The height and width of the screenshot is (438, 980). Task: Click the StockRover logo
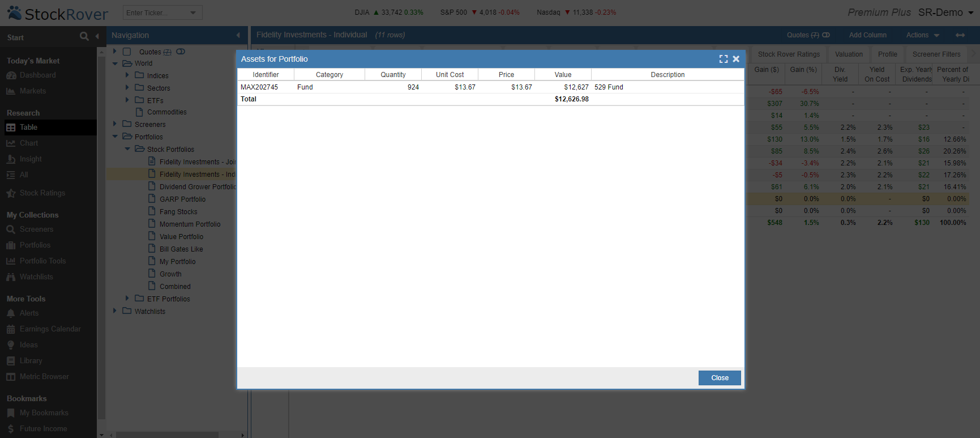[57, 13]
